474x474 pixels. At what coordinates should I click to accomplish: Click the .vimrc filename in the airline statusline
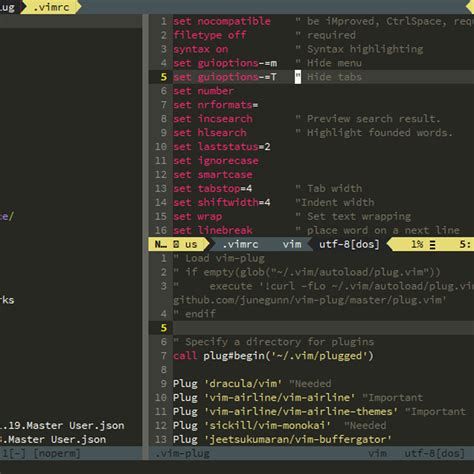tap(240, 244)
